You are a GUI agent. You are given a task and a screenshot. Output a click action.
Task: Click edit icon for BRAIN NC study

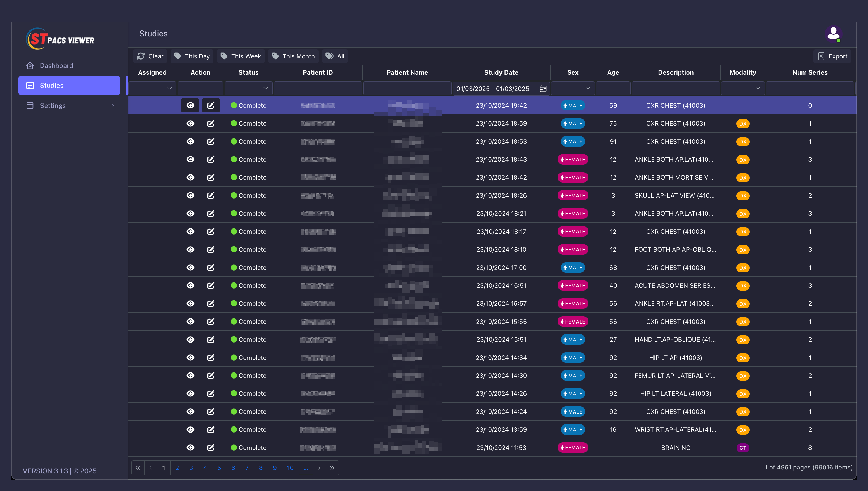click(211, 447)
